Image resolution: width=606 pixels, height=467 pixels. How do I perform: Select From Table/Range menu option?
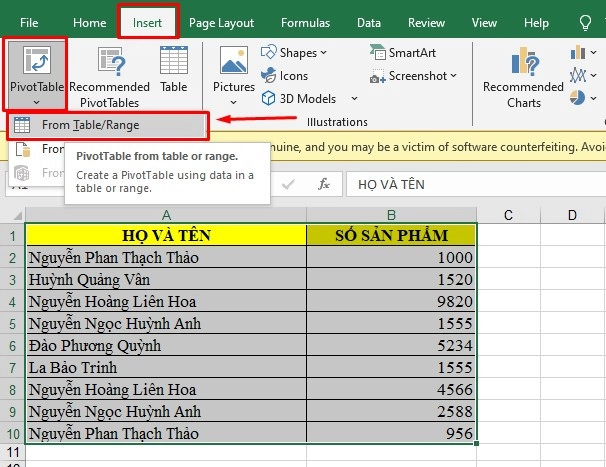90,125
